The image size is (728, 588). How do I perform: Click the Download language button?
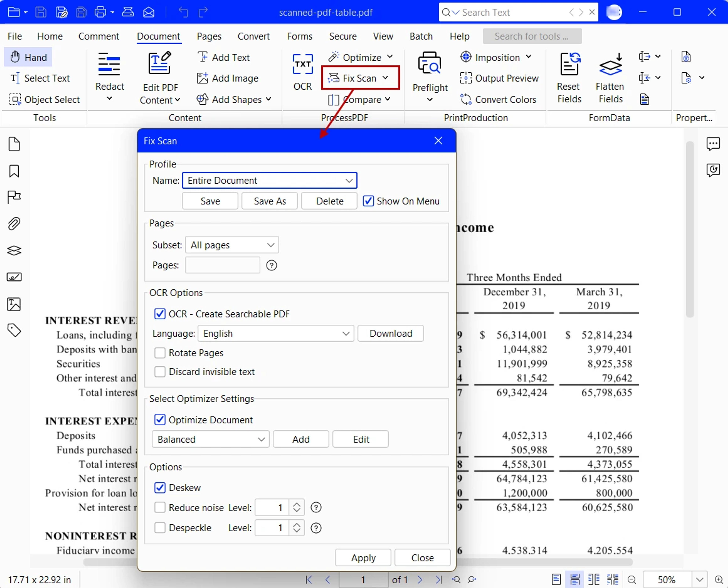(391, 334)
